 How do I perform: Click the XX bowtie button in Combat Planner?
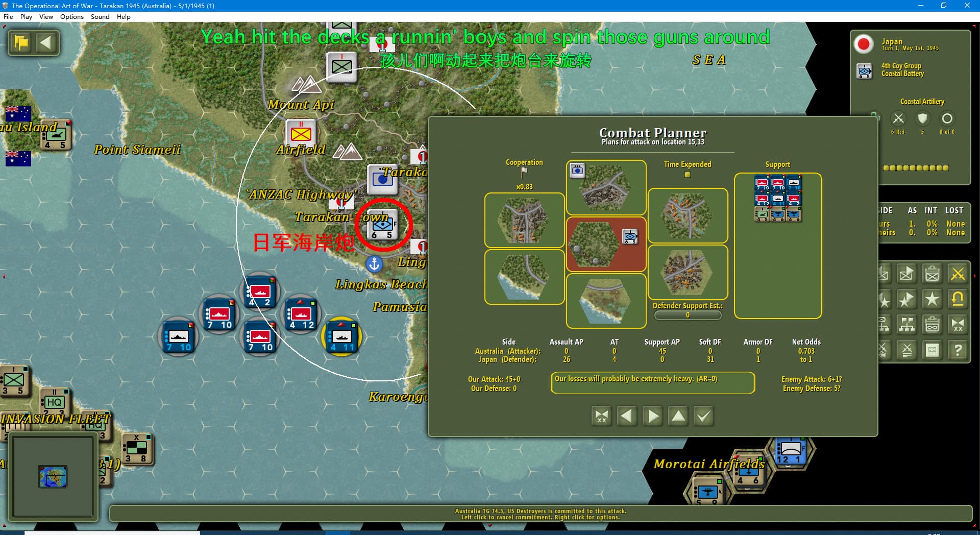601,416
